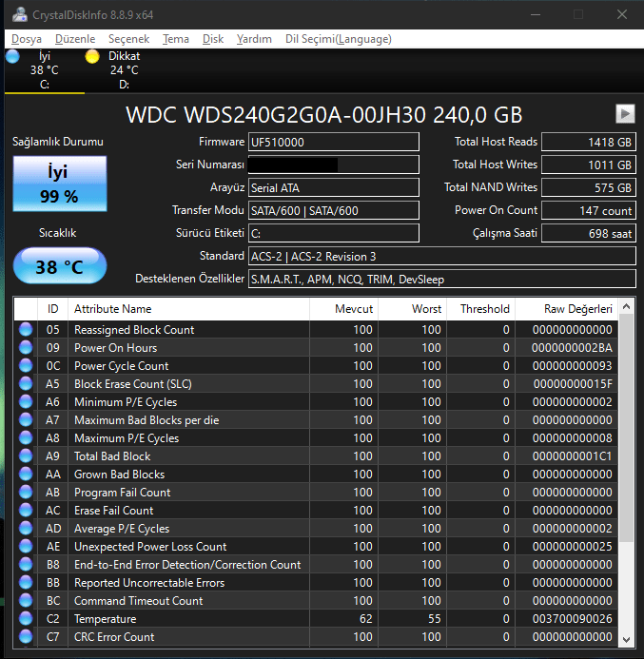
Task: Open the Düzenle menu
Action: [x=75, y=39]
